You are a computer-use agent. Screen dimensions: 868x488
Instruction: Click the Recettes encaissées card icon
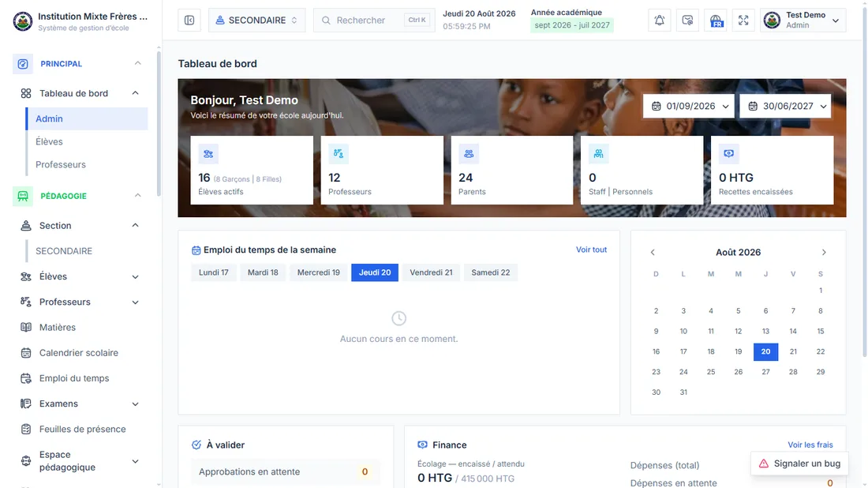point(728,154)
